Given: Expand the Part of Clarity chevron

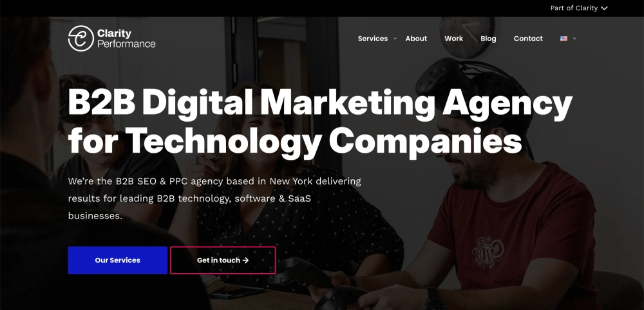Looking at the screenshot, I should (x=604, y=8).
